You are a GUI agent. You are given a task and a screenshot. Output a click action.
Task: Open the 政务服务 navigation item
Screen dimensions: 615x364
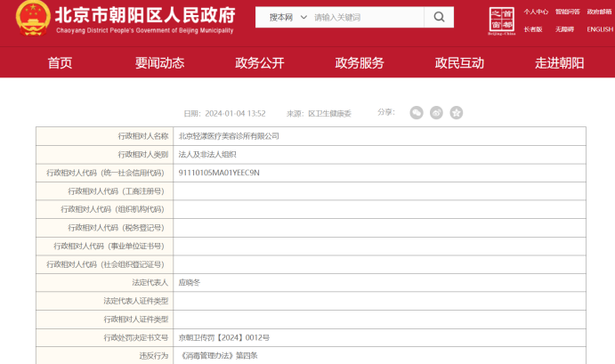pos(360,63)
